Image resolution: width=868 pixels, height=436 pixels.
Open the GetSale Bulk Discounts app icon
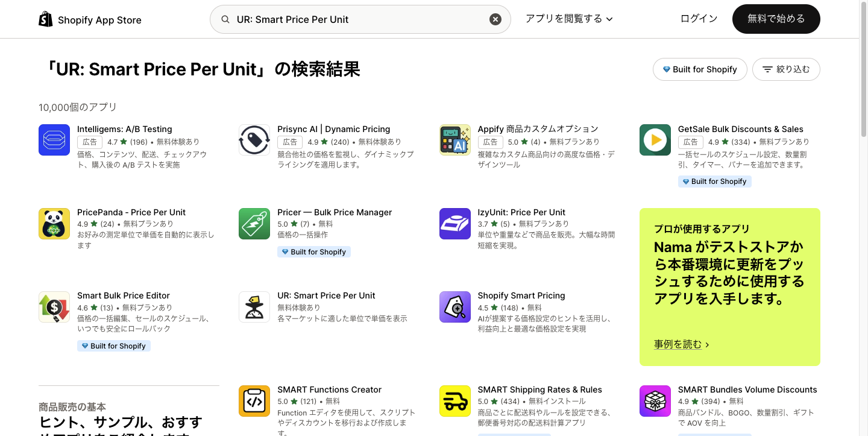click(x=655, y=140)
